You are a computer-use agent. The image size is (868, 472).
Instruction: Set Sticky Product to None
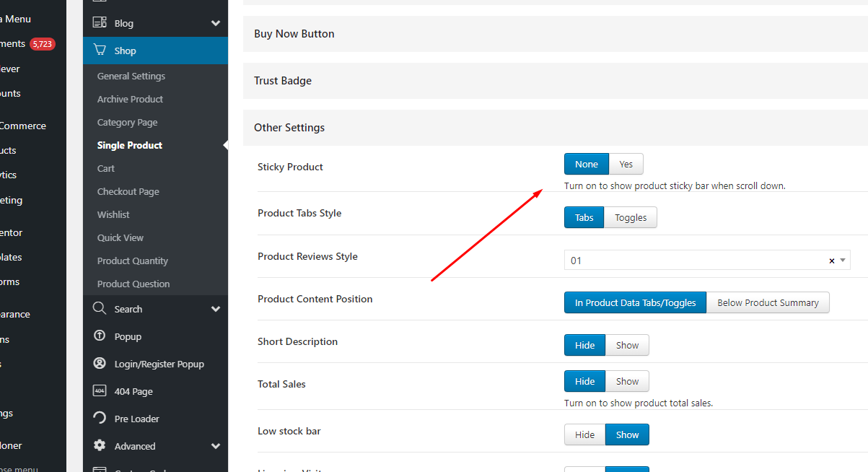click(x=587, y=165)
